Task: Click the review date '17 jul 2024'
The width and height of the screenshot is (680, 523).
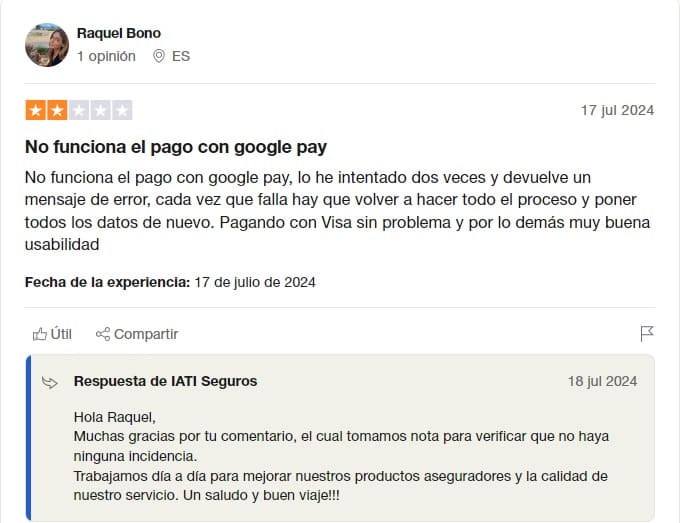Action: click(x=617, y=110)
